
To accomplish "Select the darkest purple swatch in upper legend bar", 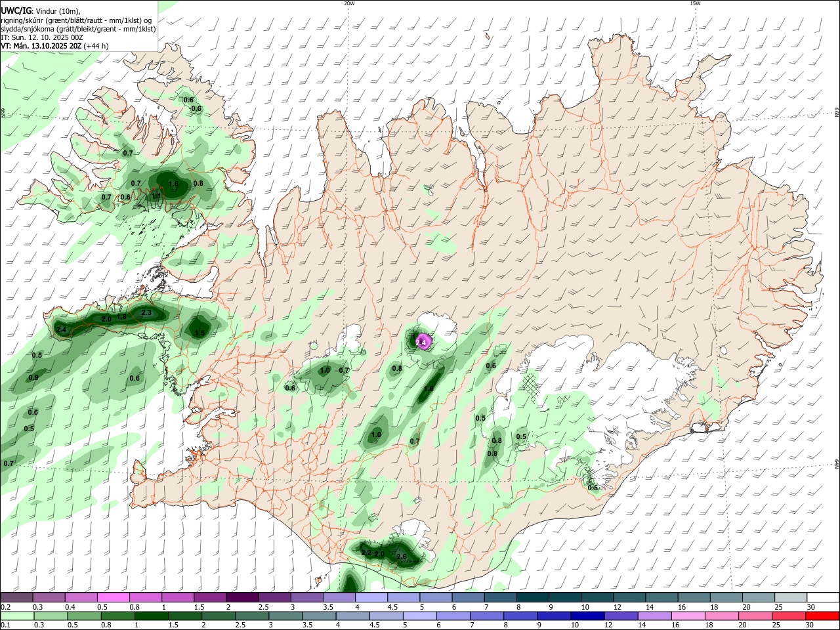I will [x=242, y=598].
